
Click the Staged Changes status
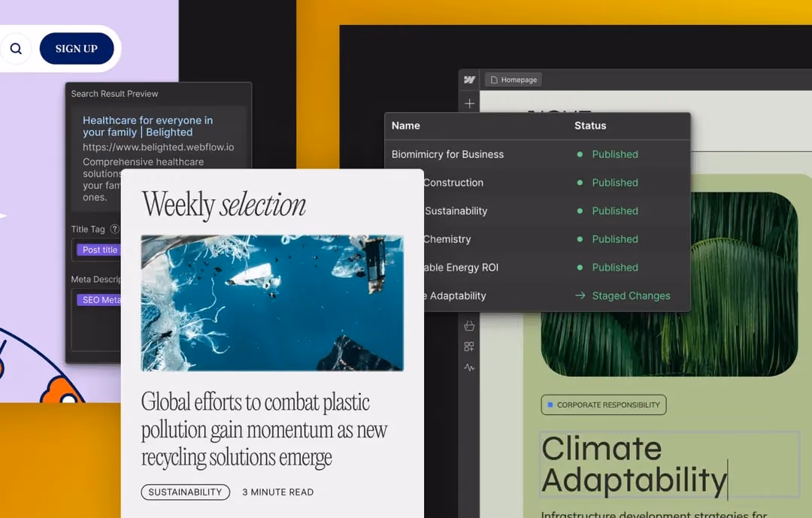(x=631, y=295)
